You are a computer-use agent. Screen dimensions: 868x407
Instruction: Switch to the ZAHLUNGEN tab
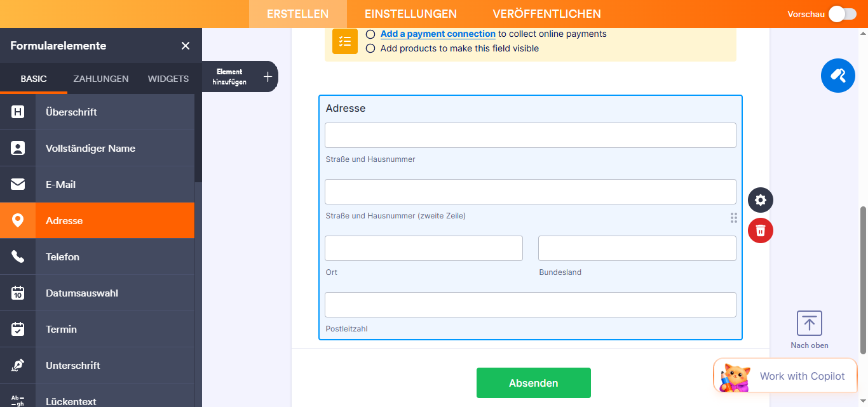coord(100,78)
